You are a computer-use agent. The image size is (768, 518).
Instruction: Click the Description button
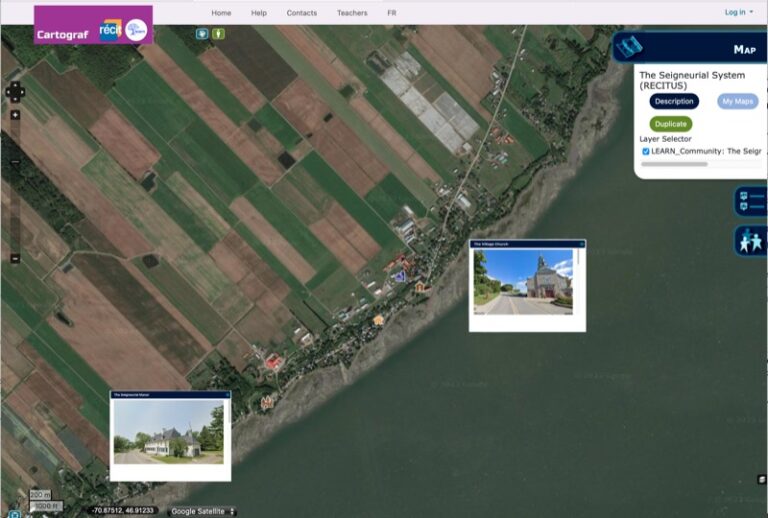pyautogui.click(x=674, y=101)
